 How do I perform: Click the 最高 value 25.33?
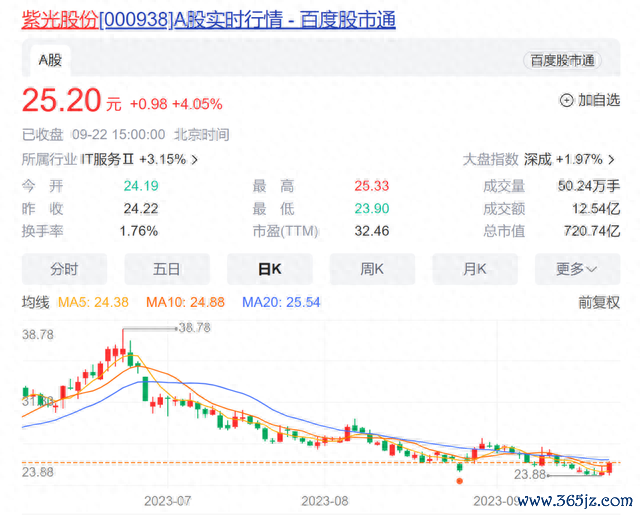click(371, 186)
